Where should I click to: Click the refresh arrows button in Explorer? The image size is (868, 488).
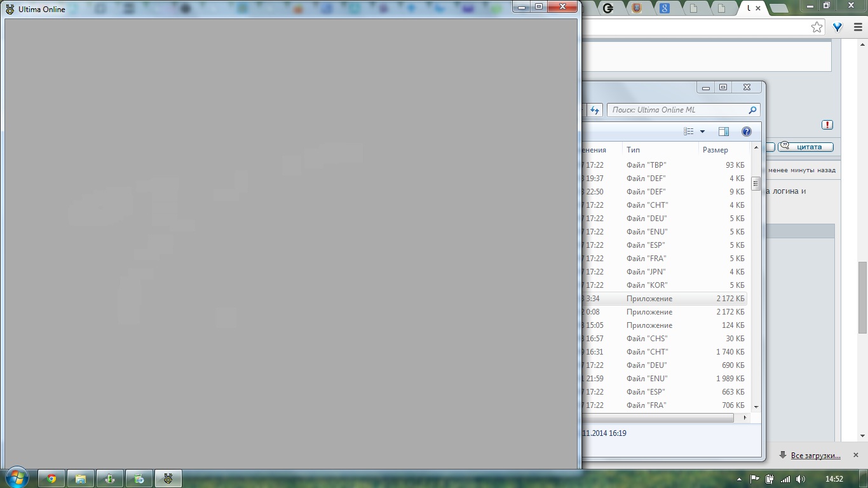(x=595, y=110)
